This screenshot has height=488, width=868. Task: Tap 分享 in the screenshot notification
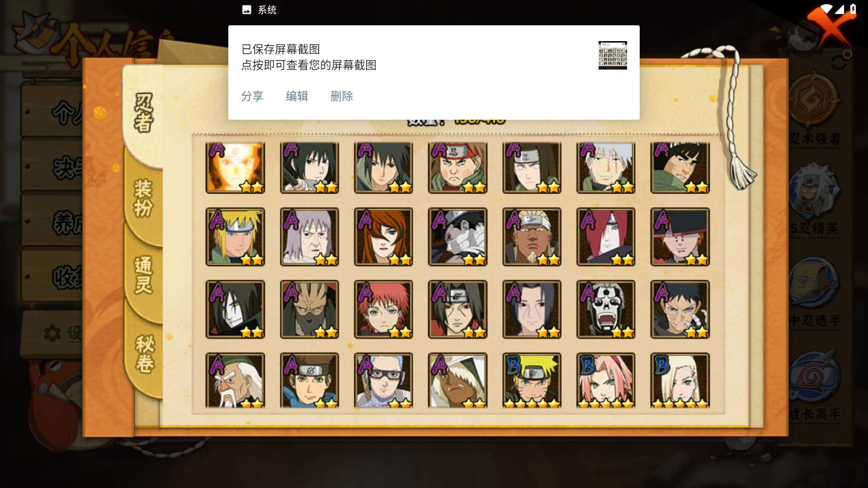(x=252, y=96)
